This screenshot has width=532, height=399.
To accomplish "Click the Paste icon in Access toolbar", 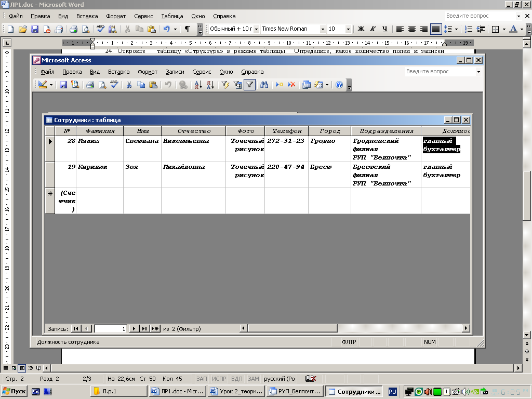I will pyautogui.click(x=153, y=85).
